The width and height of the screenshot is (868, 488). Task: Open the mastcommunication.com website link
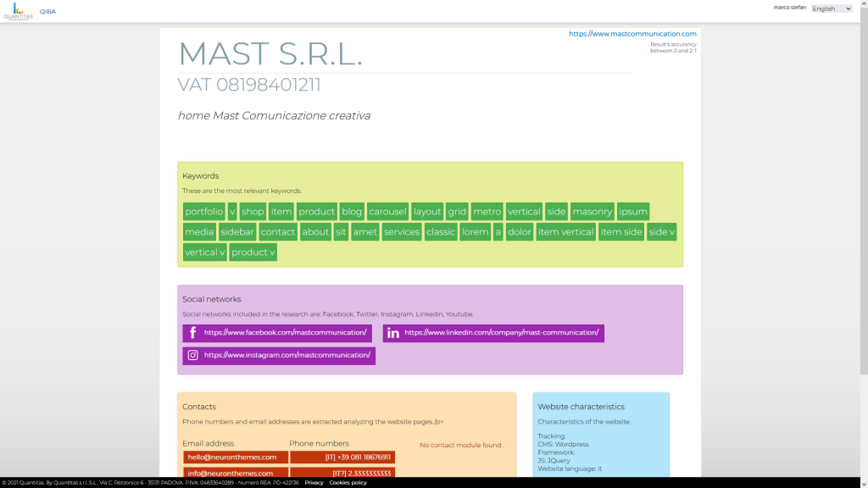tap(632, 34)
